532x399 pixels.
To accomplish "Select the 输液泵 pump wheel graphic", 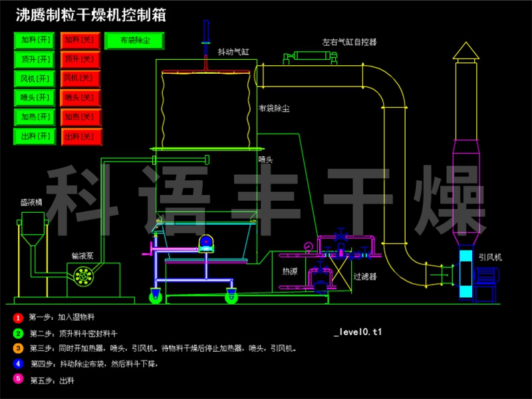I will click(x=84, y=276).
